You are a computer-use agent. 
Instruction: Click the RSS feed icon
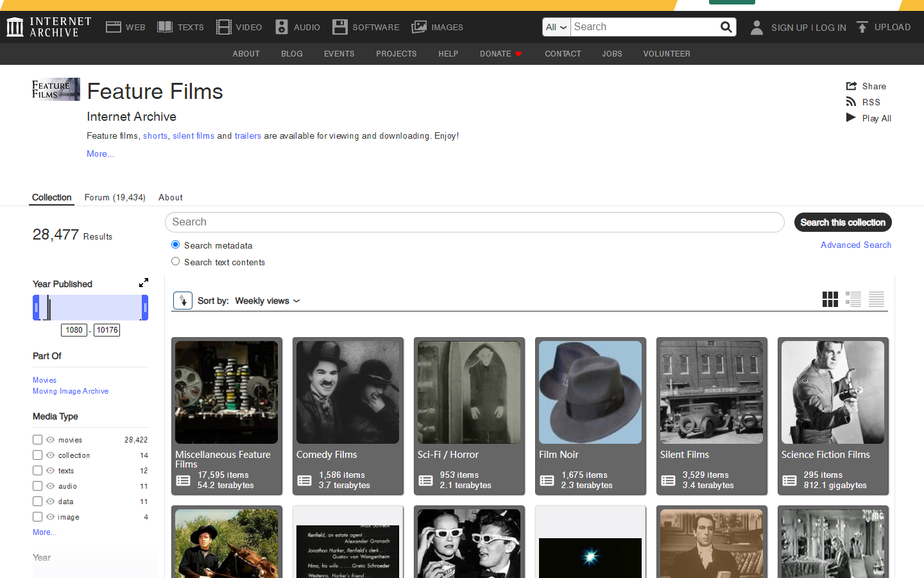click(x=851, y=101)
